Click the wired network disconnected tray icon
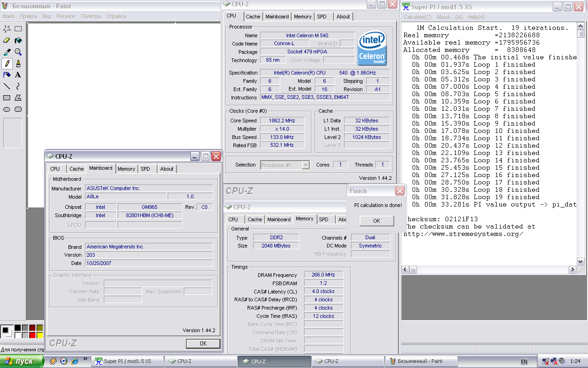The width and height of the screenshot is (588, 368). click(x=554, y=361)
